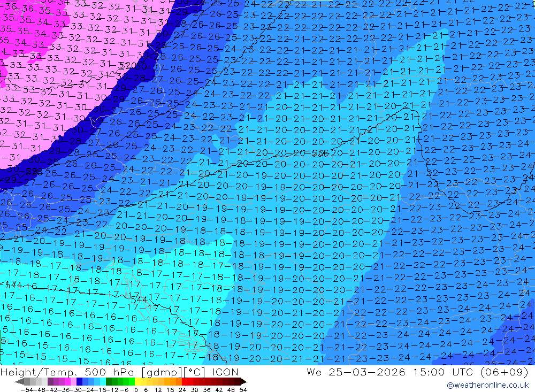Click the ICON model label
The height and width of the screenshot is (392, 535).
click(x=225, y=372)
